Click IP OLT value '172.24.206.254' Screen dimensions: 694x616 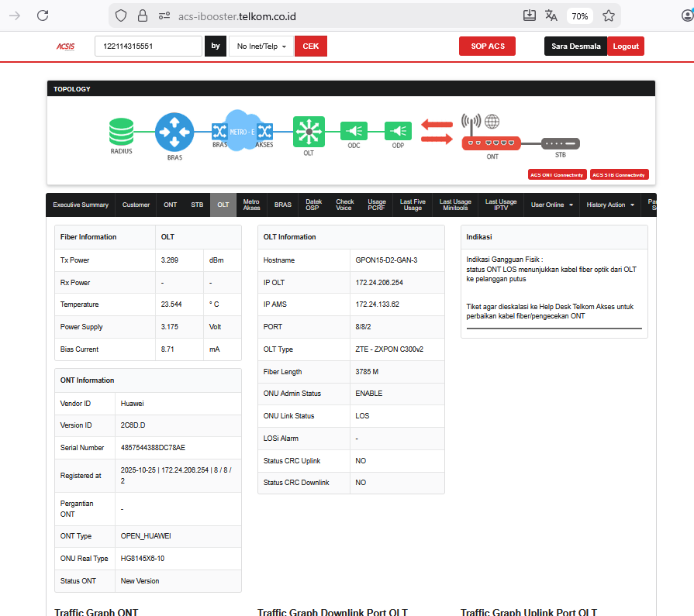pos(379,283)
